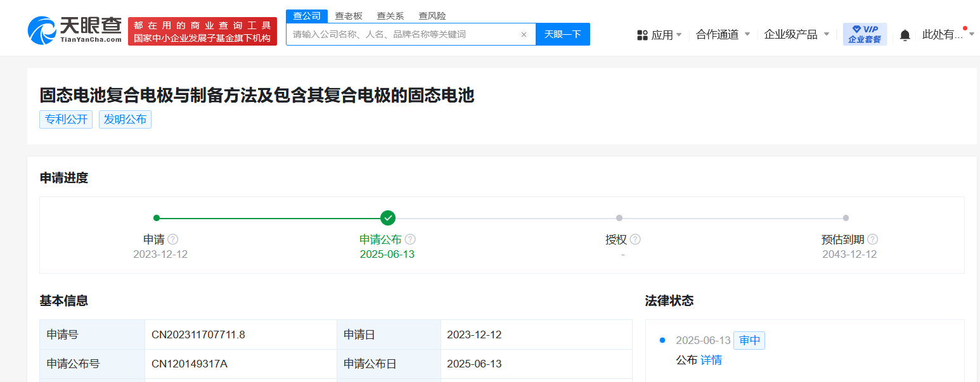Expand the 企业级产品 dropdown
This screenshot has width=980, height=382.
[x=796, y=34]
